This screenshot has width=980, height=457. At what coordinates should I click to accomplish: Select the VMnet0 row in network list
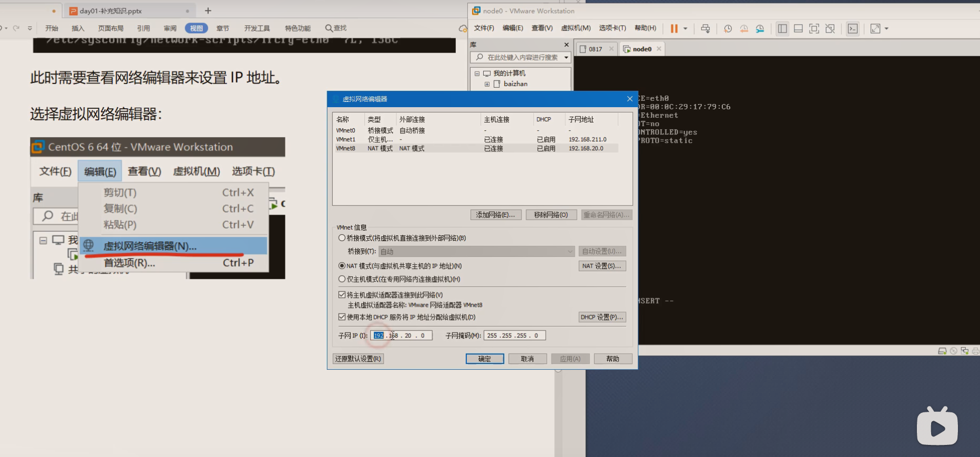tap(476, 130)
